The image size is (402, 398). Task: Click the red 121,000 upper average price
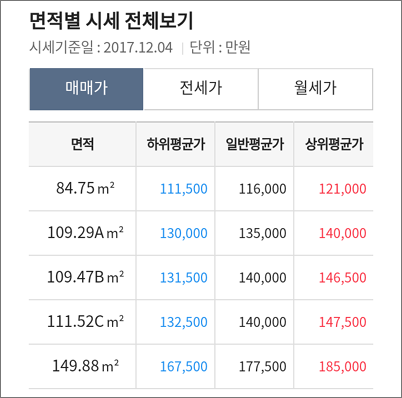343,189
